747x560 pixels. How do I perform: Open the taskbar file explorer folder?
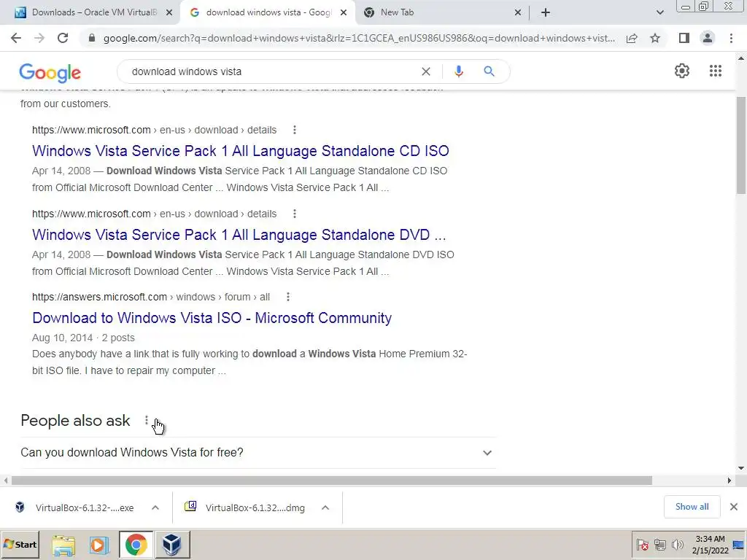click(x=63, y=545)
